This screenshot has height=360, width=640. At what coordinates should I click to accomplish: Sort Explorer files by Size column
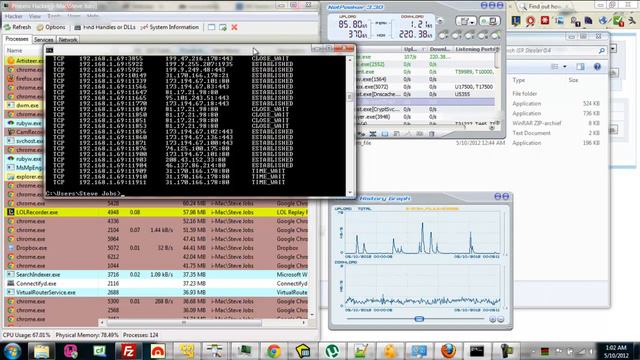click(x=573, y=80)
